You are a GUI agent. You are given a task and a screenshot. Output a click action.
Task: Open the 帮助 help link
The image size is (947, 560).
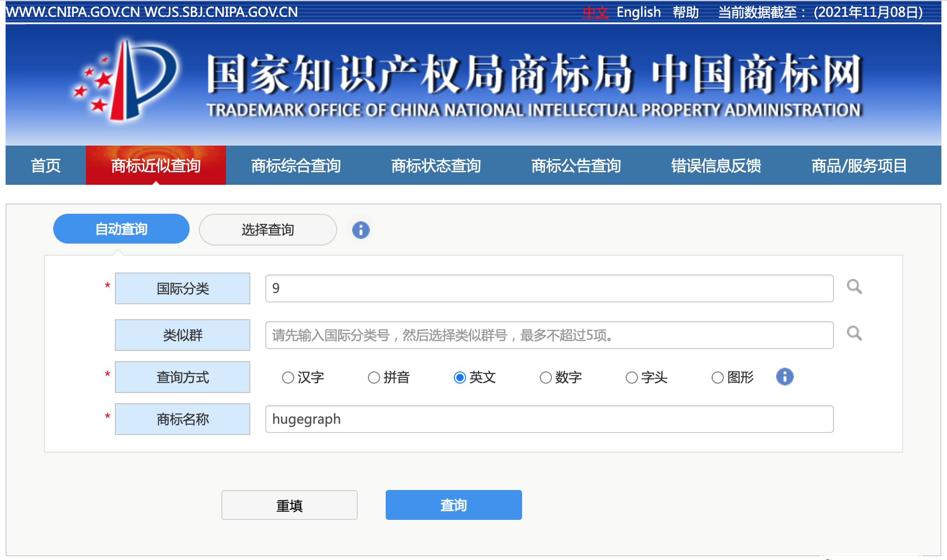pyautogui.click(x=686, y=12)
